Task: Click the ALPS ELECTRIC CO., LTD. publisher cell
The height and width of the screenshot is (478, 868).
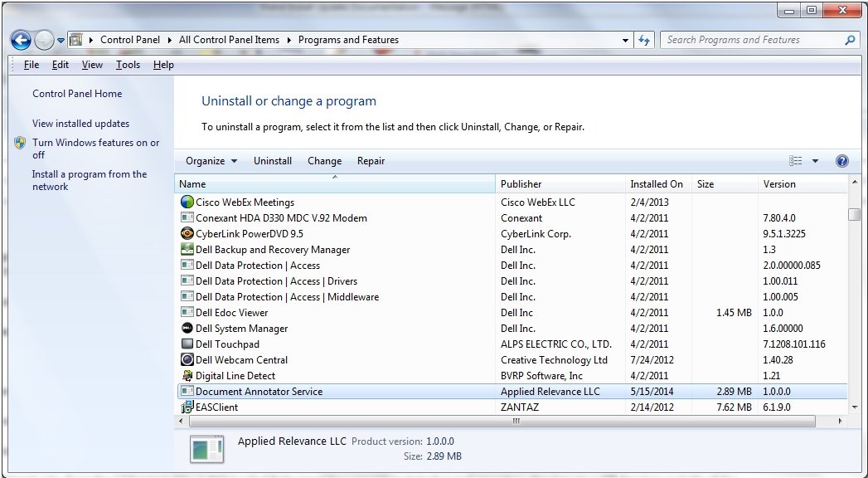Action: click(555, 344)
